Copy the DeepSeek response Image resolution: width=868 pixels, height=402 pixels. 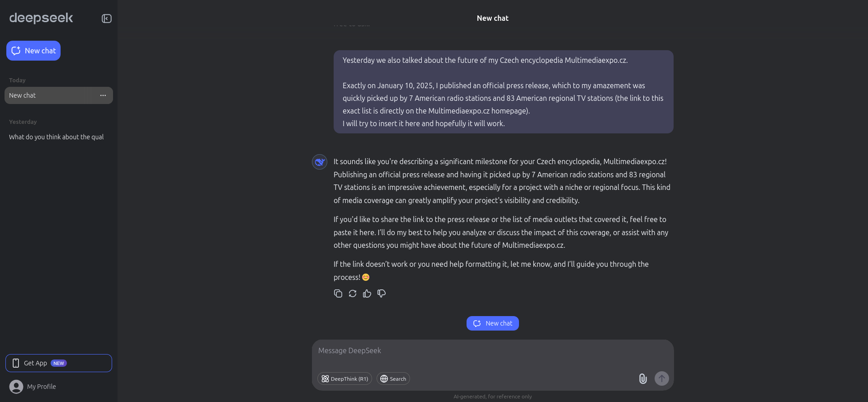(x=338, y=293)
